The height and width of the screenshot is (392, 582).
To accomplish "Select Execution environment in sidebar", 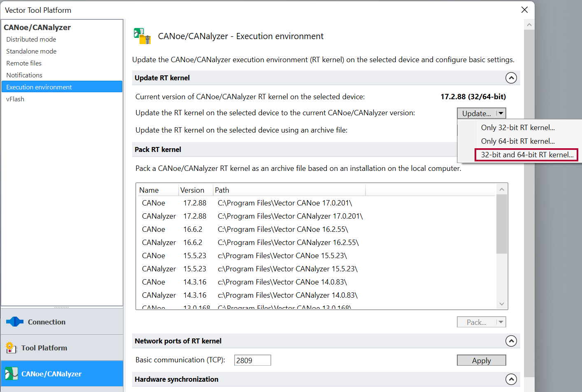I will coord(62,87).
